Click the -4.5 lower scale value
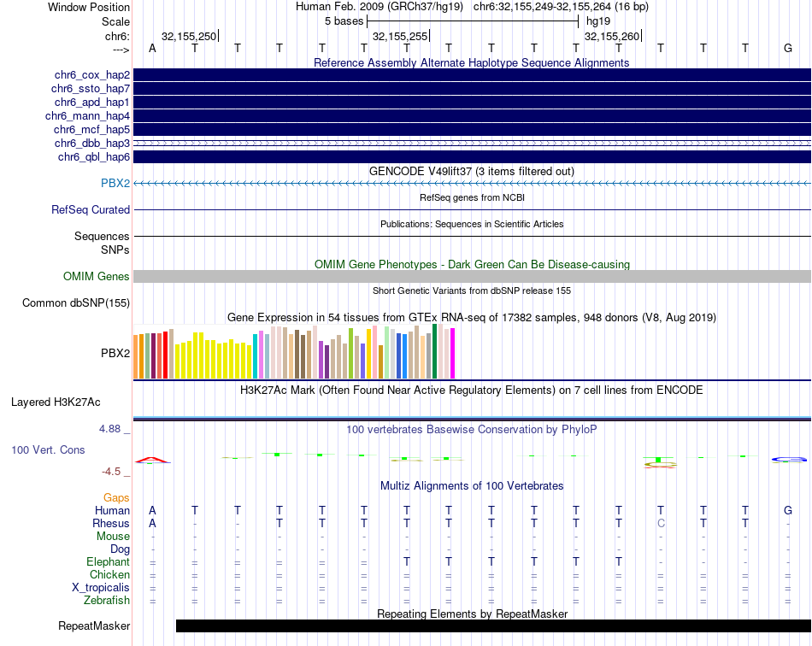Screen dimensions: 812x646 [111, 472]
